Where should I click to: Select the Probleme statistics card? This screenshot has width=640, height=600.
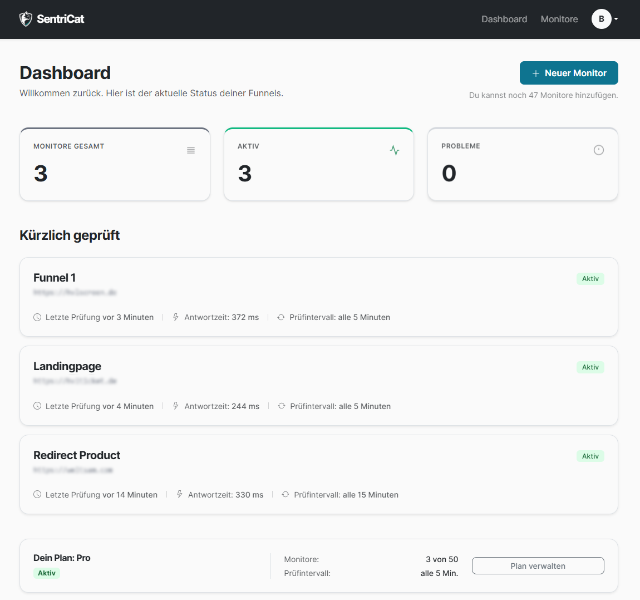[x=522, y=164]
